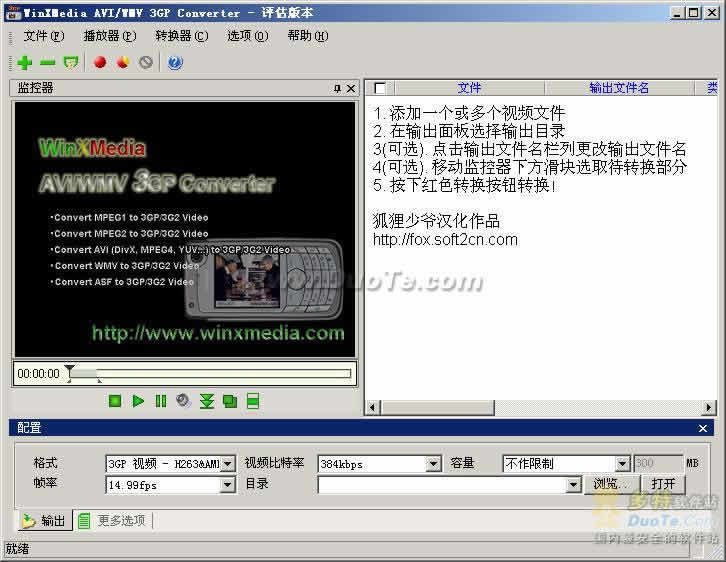Click the 容量 capacity label
Viewport: 726px width, 562px height.
click(462, 463)
